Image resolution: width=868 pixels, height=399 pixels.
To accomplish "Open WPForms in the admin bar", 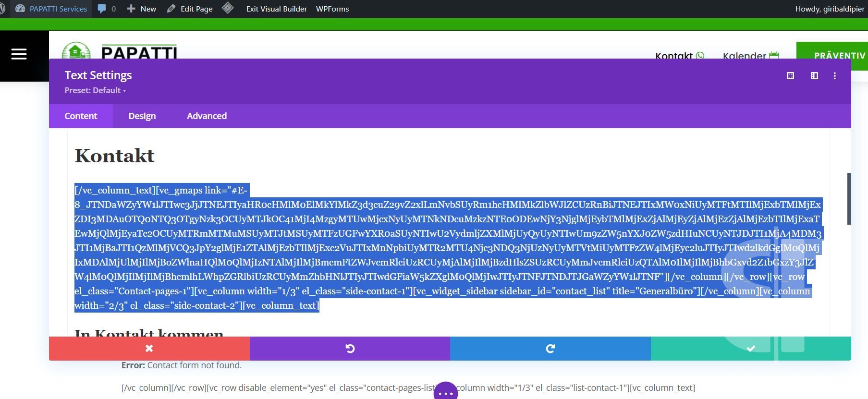I will (332, 9).
